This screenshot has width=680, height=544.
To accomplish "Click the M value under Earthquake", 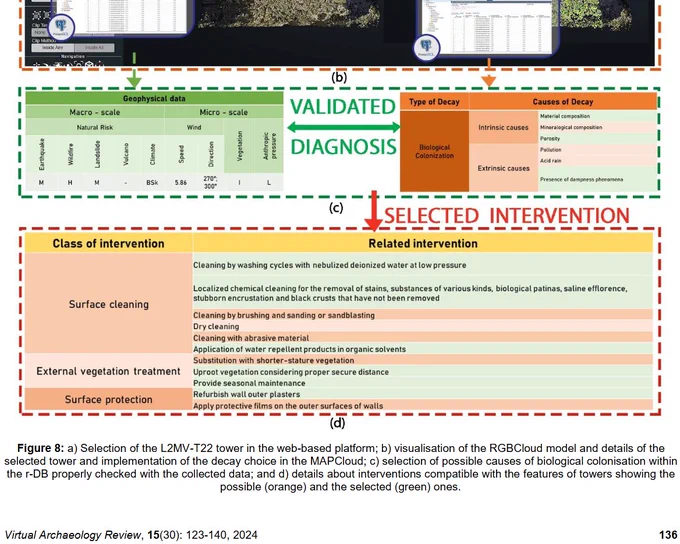I will click(x=41, y=183).
